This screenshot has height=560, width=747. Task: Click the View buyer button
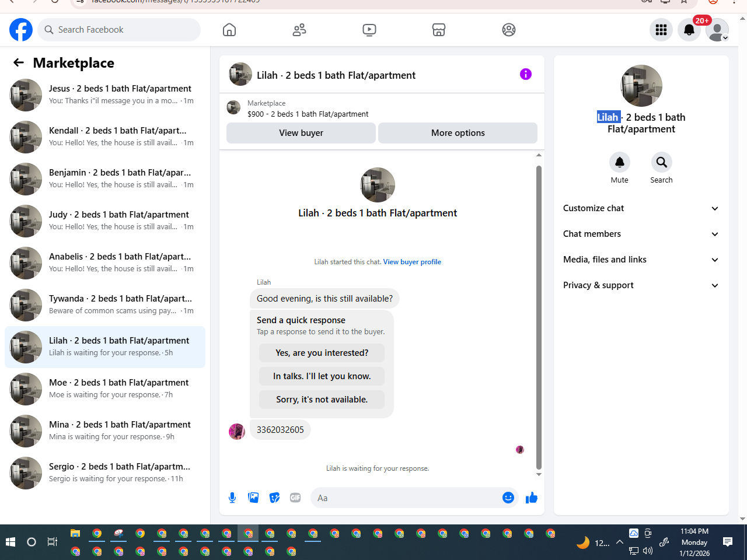point(301,133)
